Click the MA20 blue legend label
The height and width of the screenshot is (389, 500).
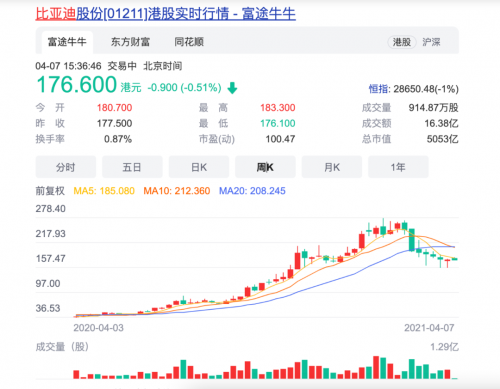coord(252,191)
